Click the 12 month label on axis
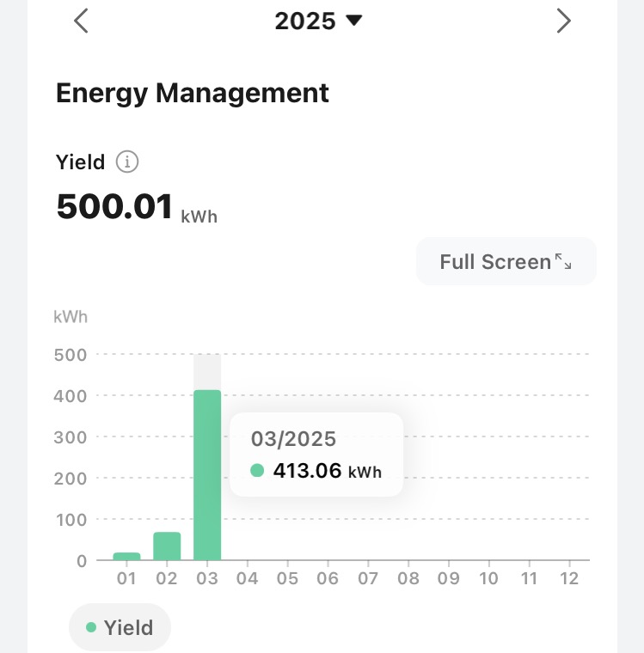This screenshot has width=644, height=653. point(568,578)
